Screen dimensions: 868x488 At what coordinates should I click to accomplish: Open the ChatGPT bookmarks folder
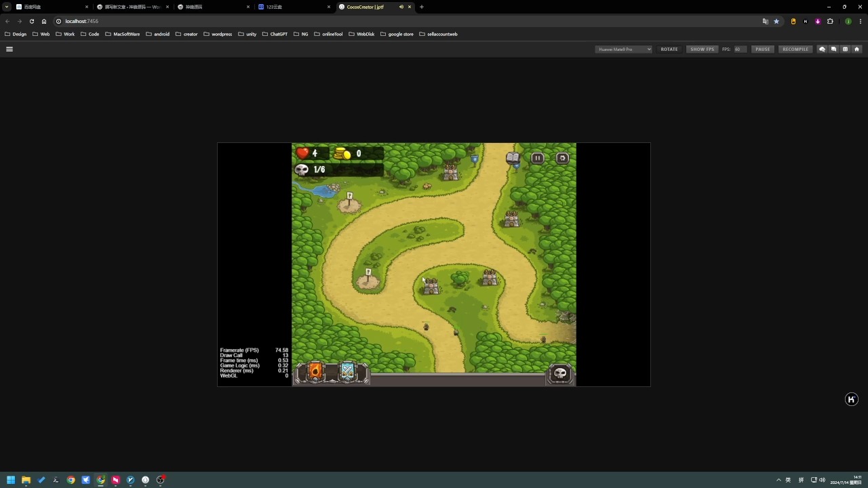275,34
